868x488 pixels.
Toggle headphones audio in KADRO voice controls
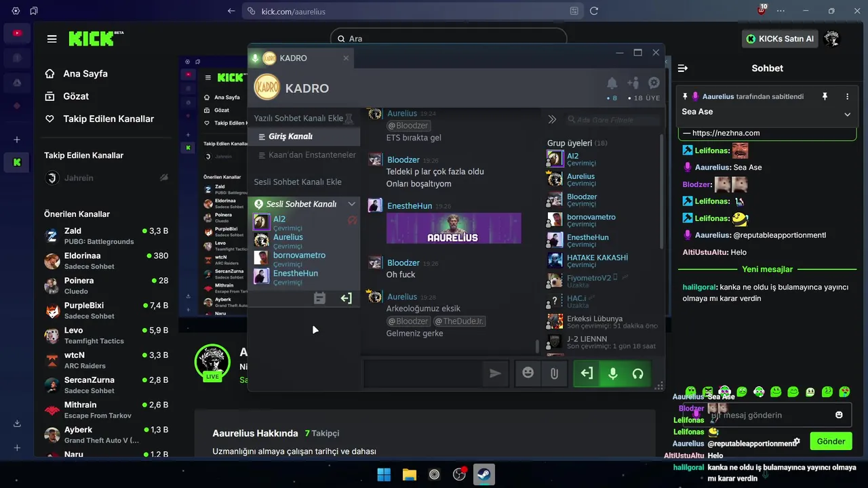coord(637,373)
